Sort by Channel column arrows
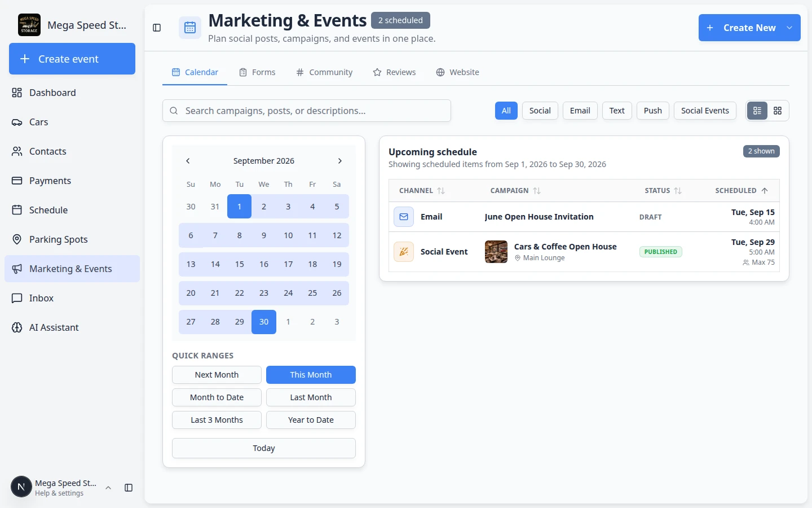 (441, 191)
